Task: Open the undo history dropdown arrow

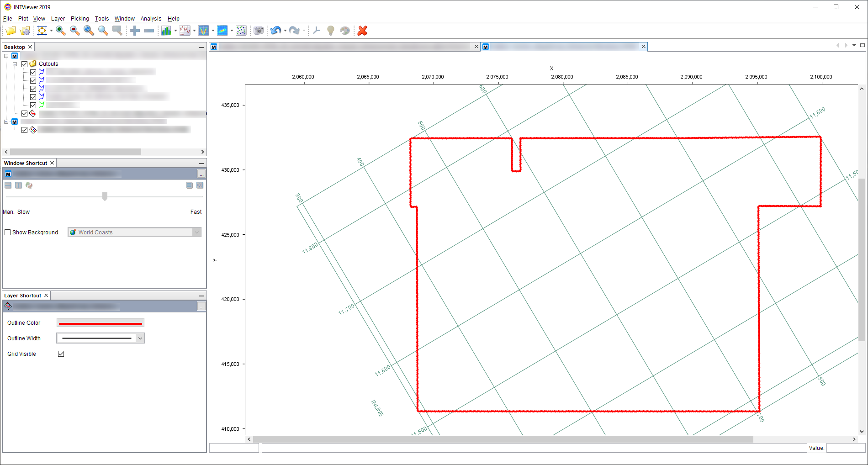Action: [x=285, y=31]
